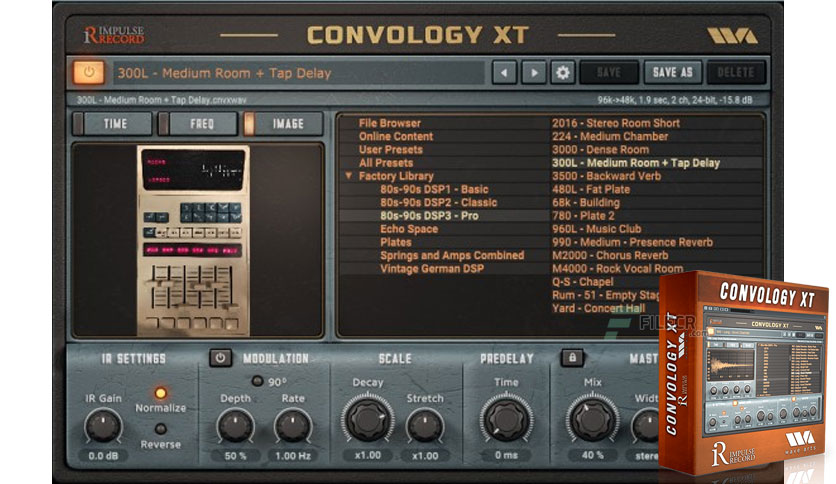The height and width of the screenshot is (484, 836).
Task: Click the Master Mix knob
Action: pyautogui.click(x=592, y=418)
